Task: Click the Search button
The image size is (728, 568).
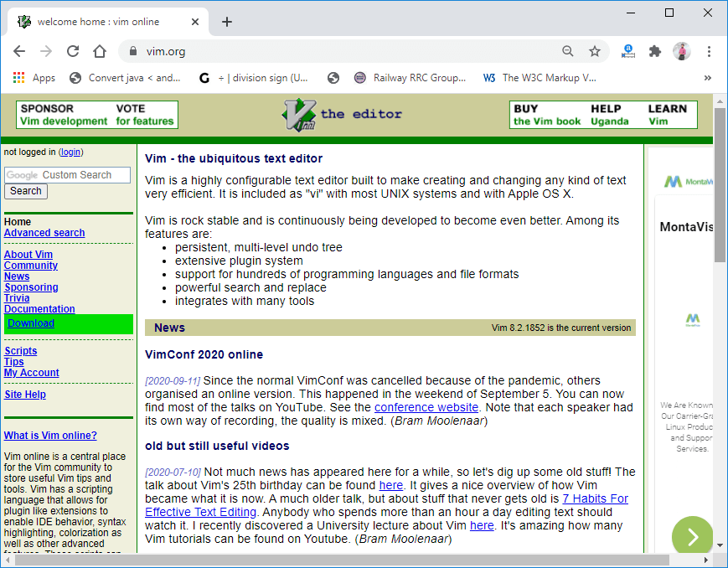Action: tap(26, 191)
